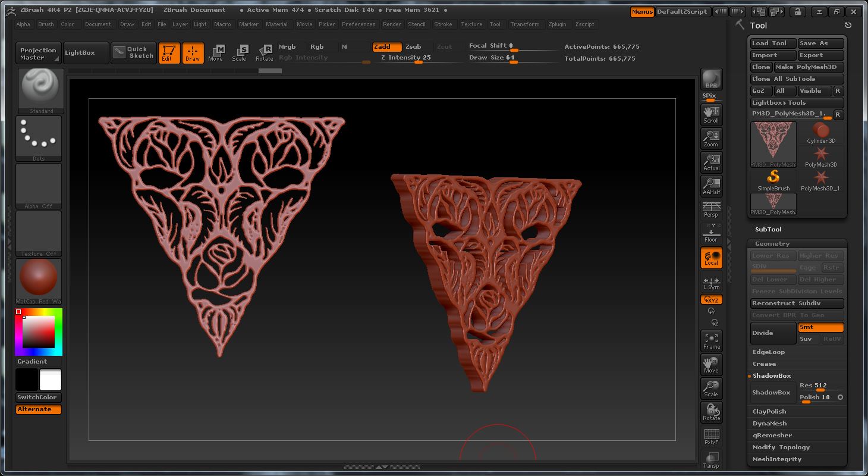Viewport: 868px width, 476px height.
Task: Click the L.Sym icon
Action: 711,283
